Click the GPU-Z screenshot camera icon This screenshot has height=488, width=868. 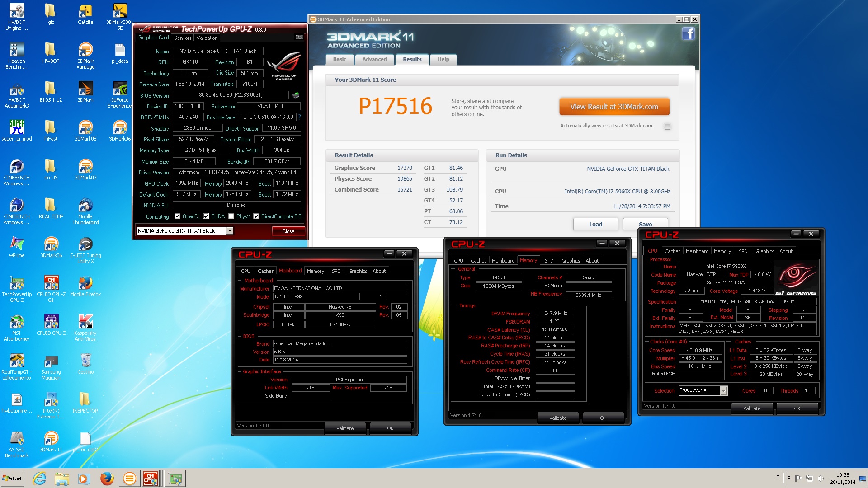(x=299, y=37)
